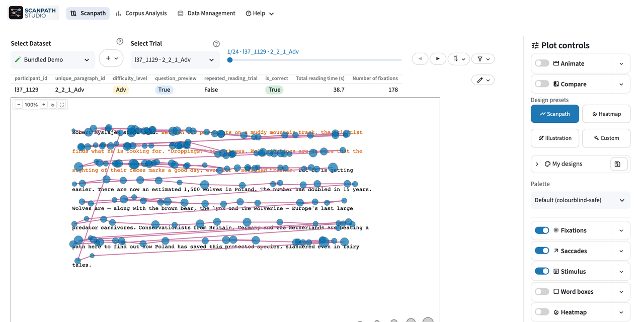
Task: Open the Bundled Demo dataset dropdown
Action: 53,60
